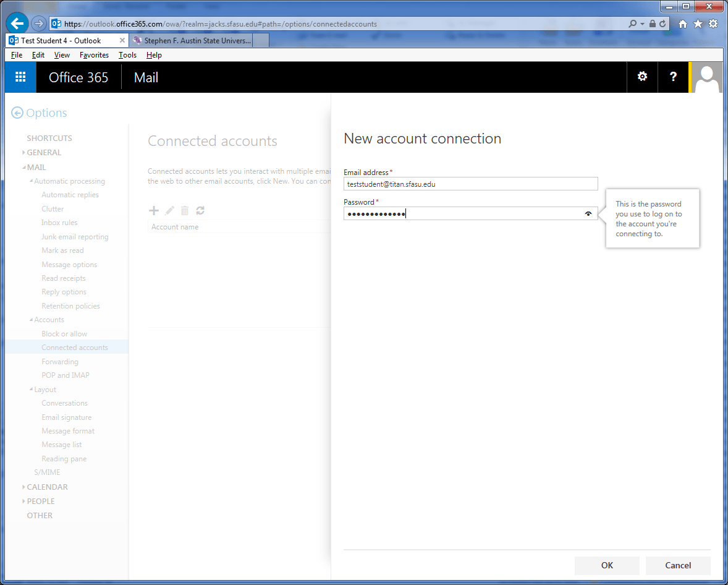Click the browser back arrow button
This screenshot has height=585, width=728.
coord(17,23)
